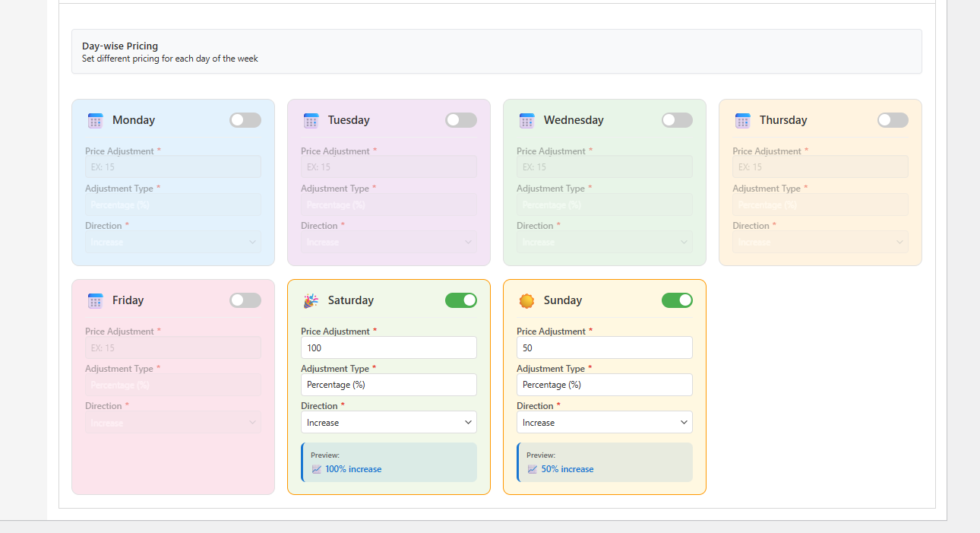Turn off the Sunday pricing switch

click(676, 300)
